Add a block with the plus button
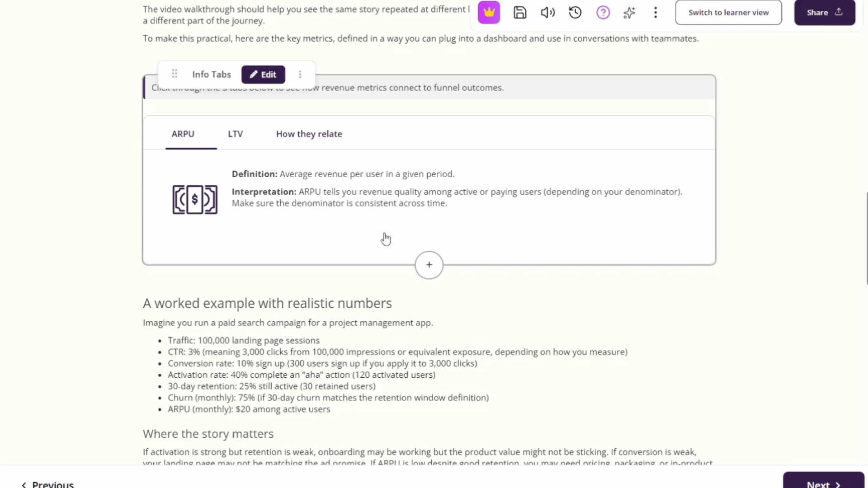868x488 pixels. pos(429,265)
